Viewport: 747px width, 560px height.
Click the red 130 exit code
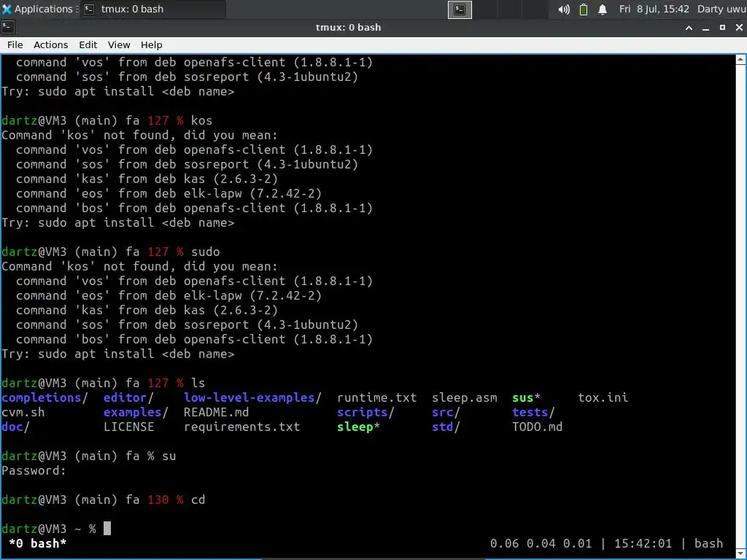pyautogui.click(x=158, y=499)
